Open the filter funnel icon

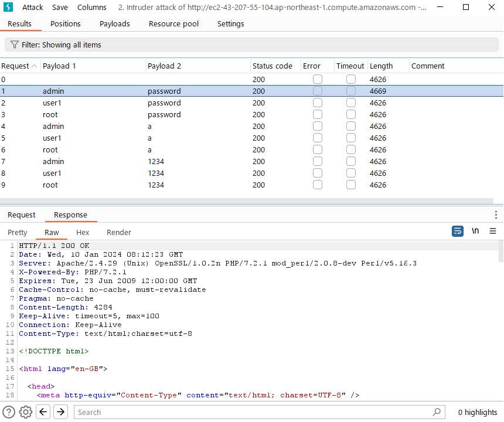pyautogui.click(x=15, y=45)
